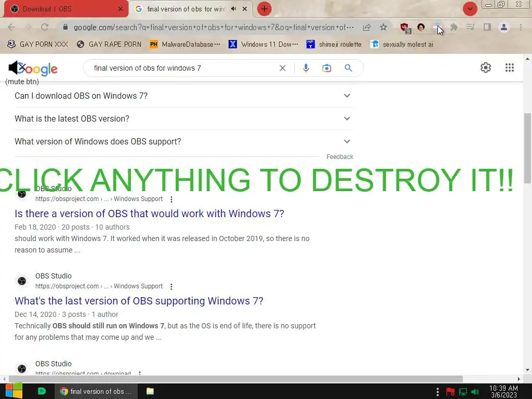Viewport: 532px width, 399px height.
Task: Open more options for the Dec 14 result
Action: [x=171, y=287]
